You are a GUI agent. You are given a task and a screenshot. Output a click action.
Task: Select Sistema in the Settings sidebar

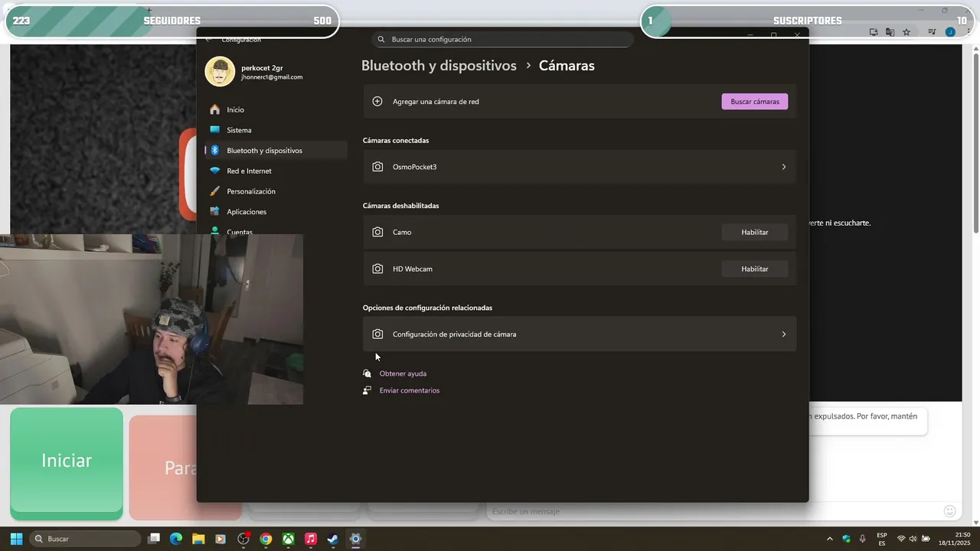point(276,130)
